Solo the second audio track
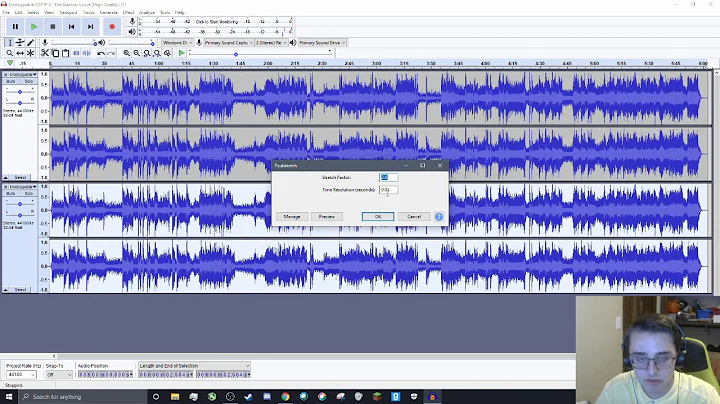Viewport: 720px width, 404px height. click(x=28, y=194)
